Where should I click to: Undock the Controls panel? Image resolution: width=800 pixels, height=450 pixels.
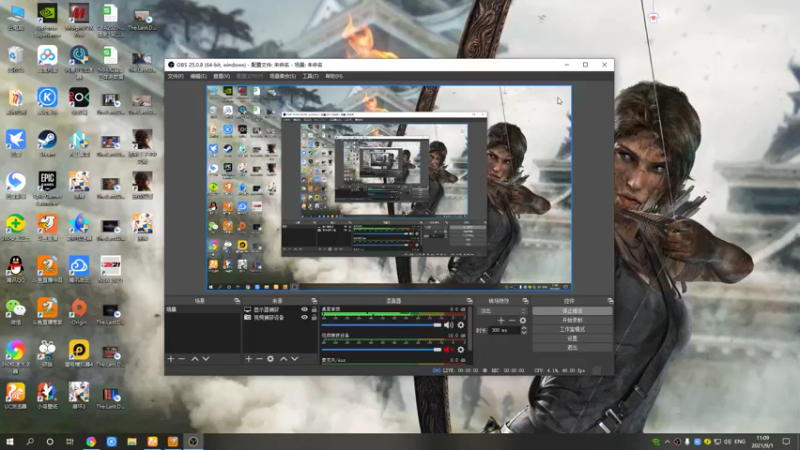(x=610, y=301)
